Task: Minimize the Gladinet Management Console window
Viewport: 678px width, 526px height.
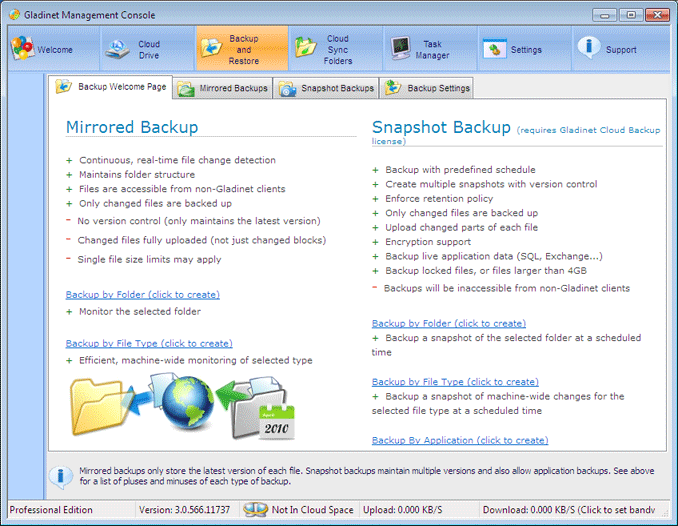Action: click(x=604, y=15)
